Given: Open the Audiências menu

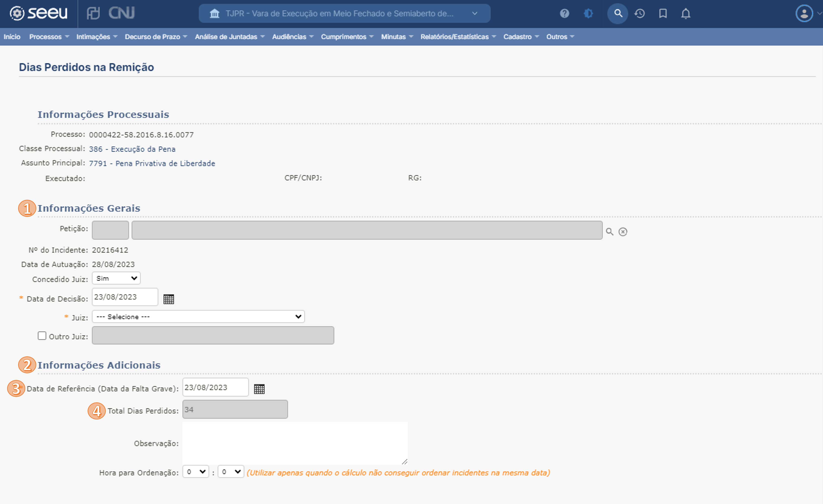Looking at the screenshot, I should tap(293, 37).
